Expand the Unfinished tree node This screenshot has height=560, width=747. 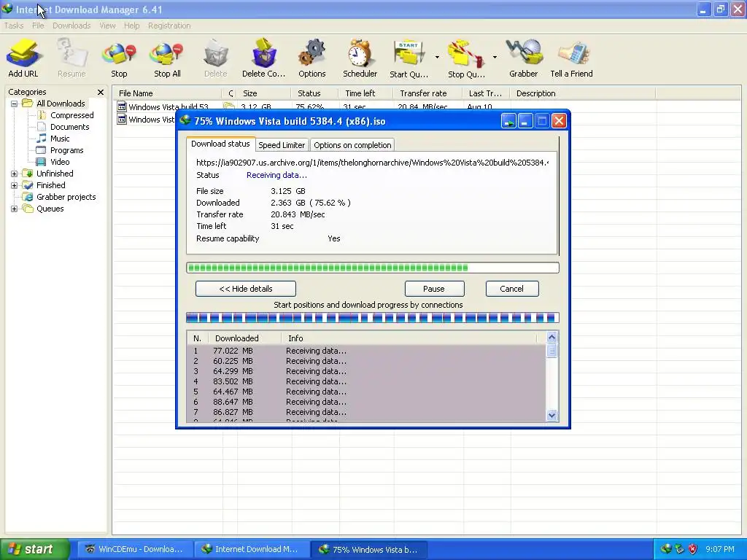[15, 174]
